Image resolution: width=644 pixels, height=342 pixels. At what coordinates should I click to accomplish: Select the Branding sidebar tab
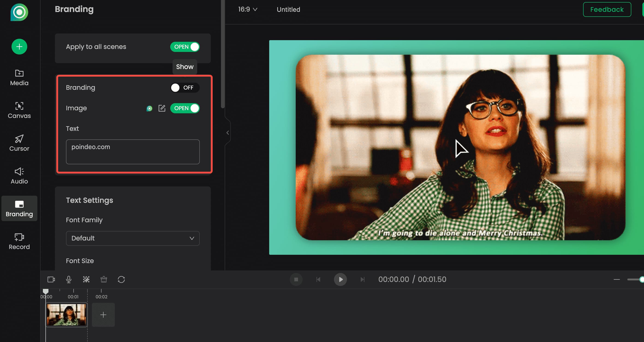coord(19,208)
